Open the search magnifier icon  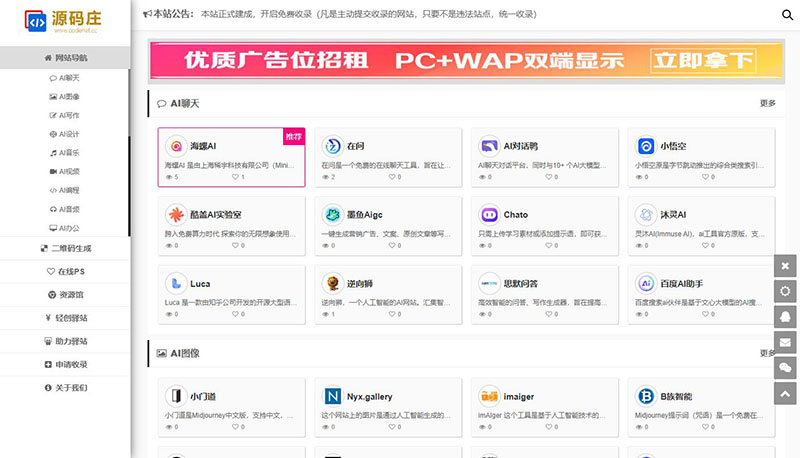click(x=787, y=15)
